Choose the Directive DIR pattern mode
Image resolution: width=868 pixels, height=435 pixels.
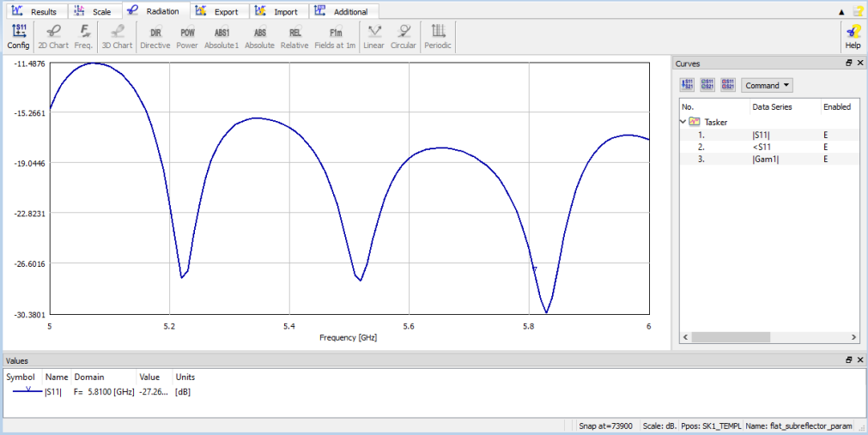[x=155, y=37]
